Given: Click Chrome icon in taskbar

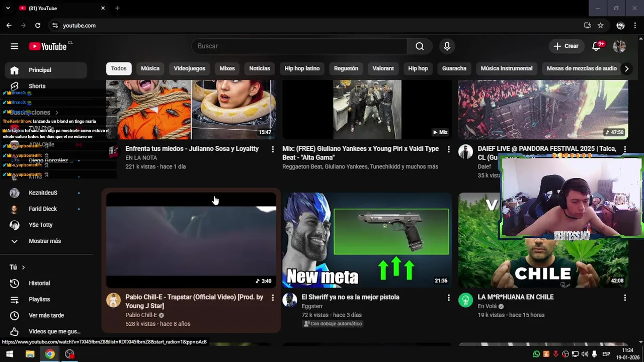Looking at the screenshot, I should click(49, 354).
